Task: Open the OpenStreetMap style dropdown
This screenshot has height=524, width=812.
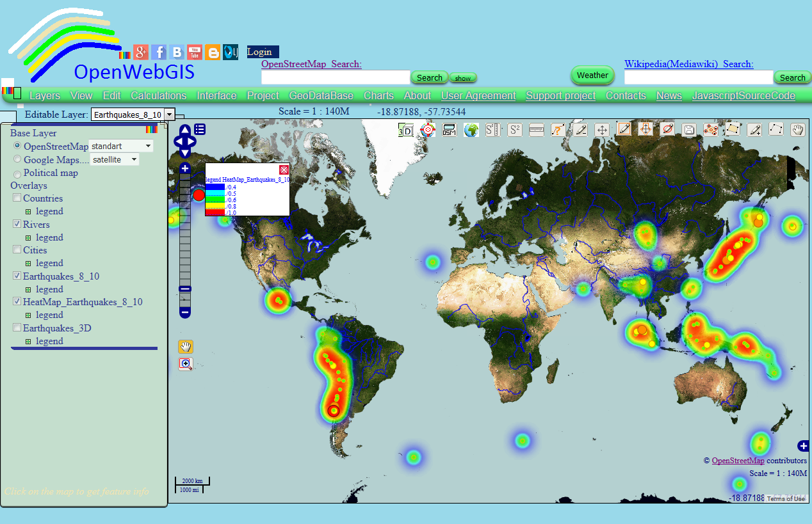Action: point(121,147)
